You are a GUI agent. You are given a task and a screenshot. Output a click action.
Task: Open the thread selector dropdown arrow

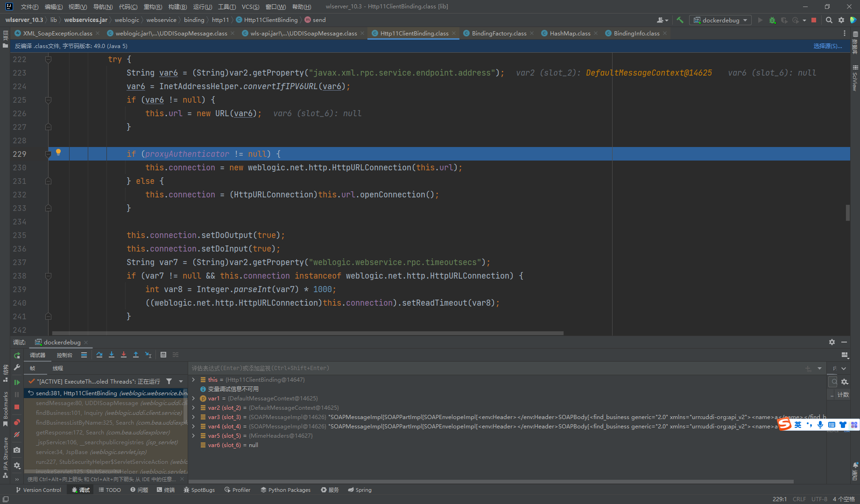pos(181,381)
